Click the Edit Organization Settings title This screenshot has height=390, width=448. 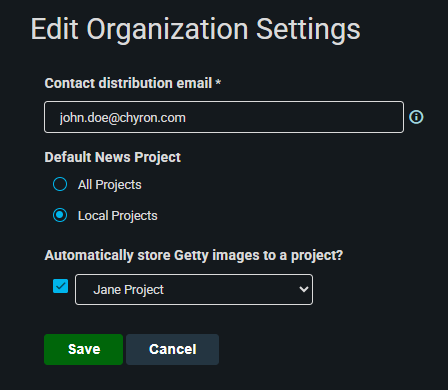[196, 29]
